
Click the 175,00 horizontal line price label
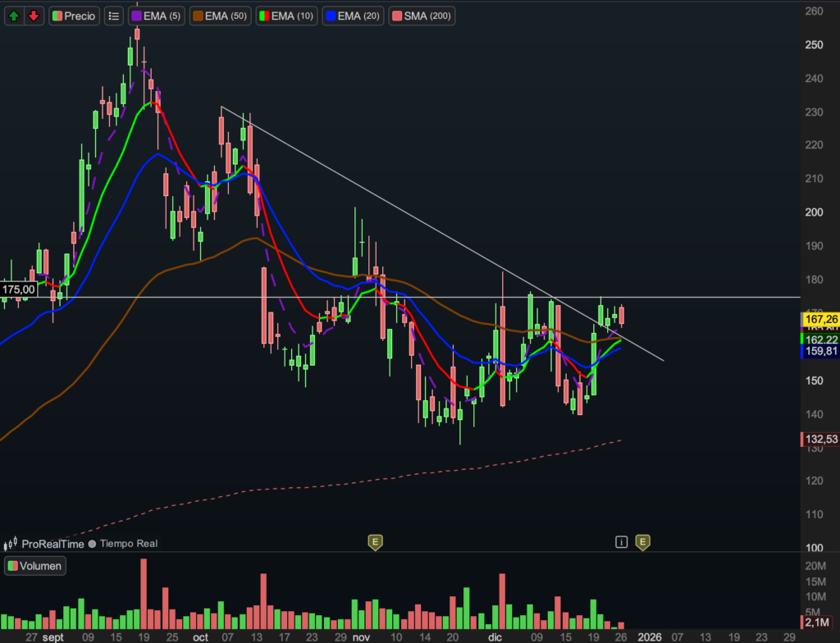[19, 290]
